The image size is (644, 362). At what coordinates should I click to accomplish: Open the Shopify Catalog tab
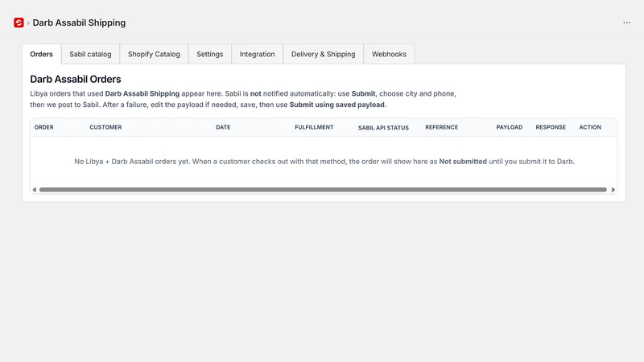[154, 54]
